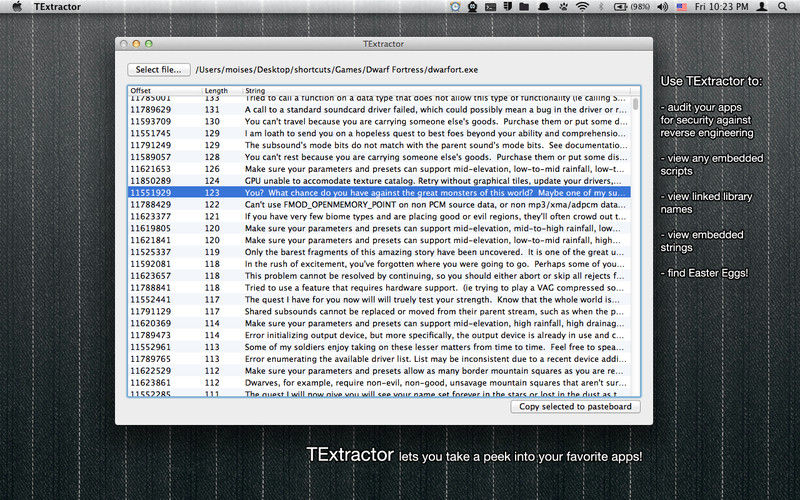This screenshot has width=800, height=500.
Task: Select row 'Some of my soldiers enjoy taking on'
Action: click(x=379, y=347)
